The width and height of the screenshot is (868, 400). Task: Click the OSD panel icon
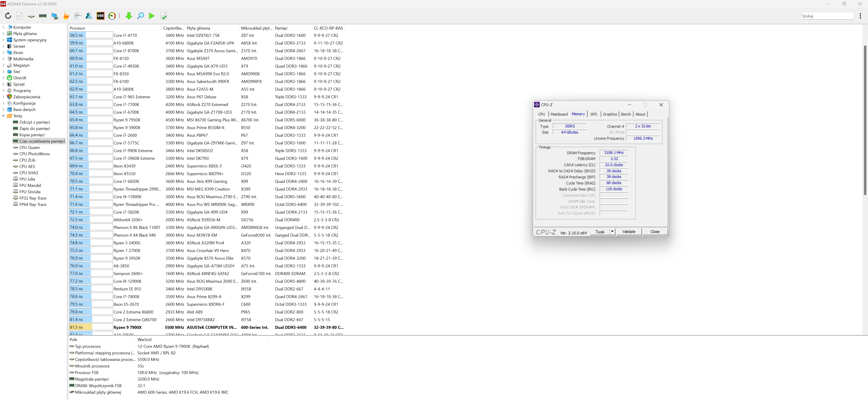(x=100, y=16)
